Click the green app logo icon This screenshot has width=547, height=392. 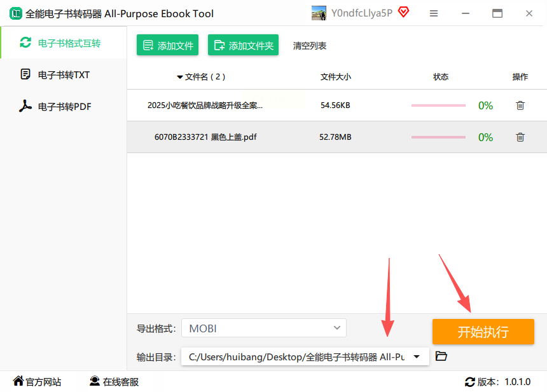pos(15,13)
